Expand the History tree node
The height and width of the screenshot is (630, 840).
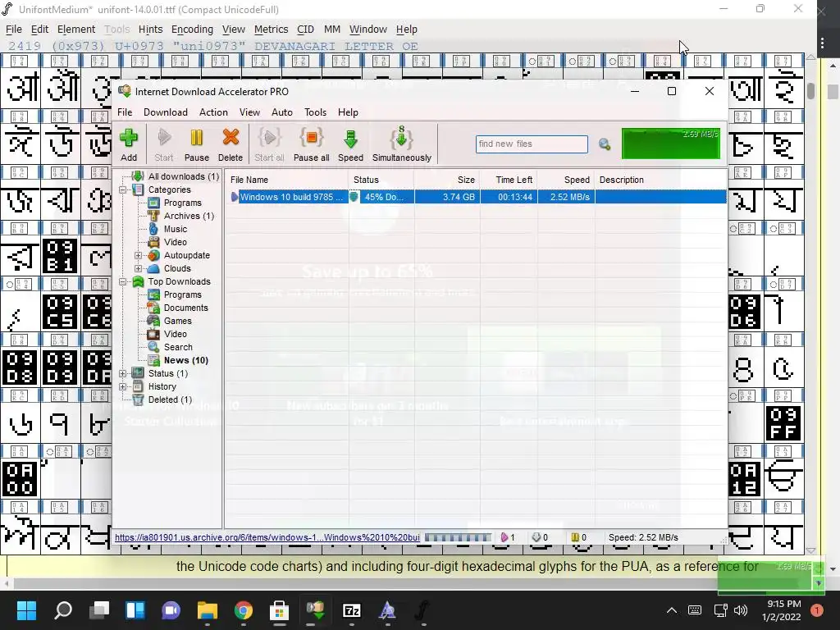123,387
